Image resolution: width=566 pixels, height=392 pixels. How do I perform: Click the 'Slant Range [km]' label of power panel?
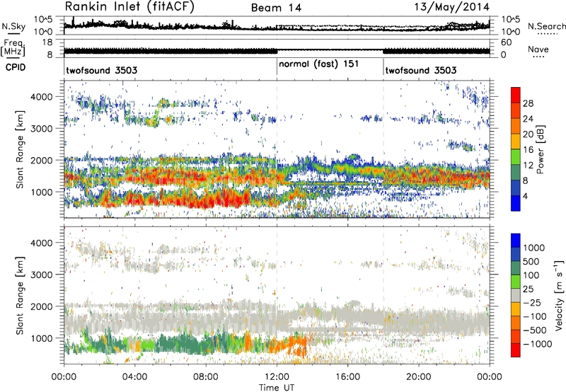[20, 149]
